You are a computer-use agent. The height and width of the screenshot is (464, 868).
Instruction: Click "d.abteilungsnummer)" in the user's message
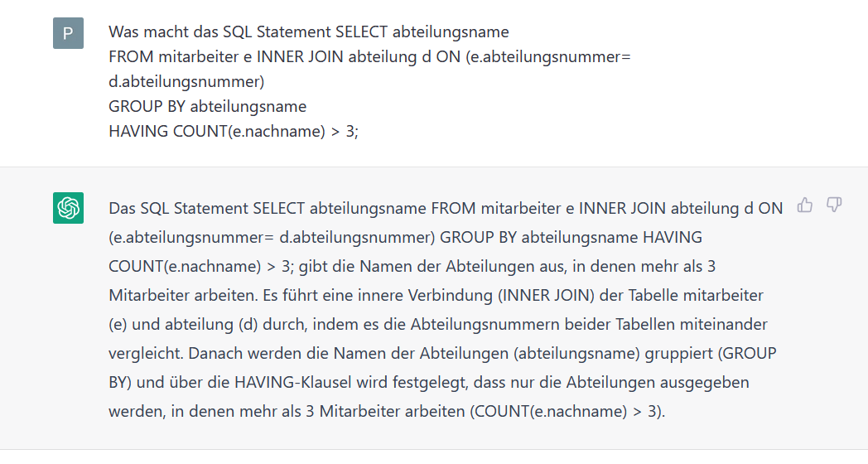tap(186, 82)
